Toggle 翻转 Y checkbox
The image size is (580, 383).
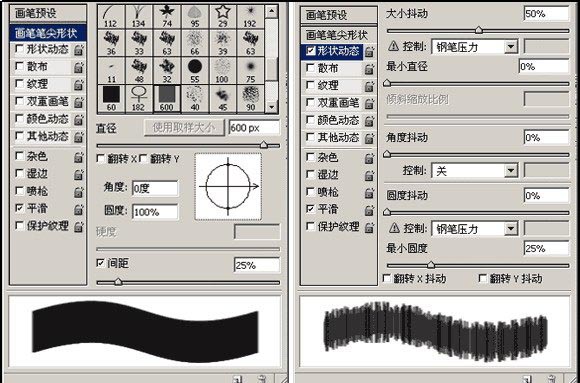point(143,159)
